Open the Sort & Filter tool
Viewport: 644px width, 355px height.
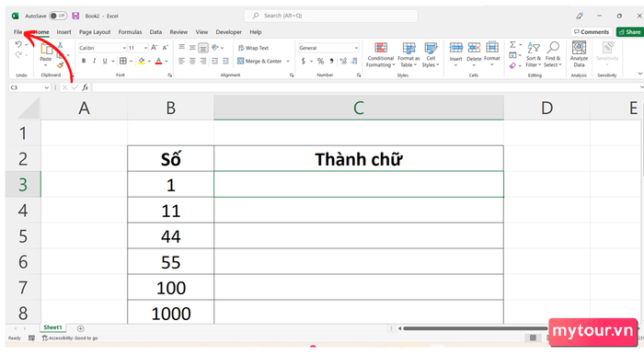(533, 54)
